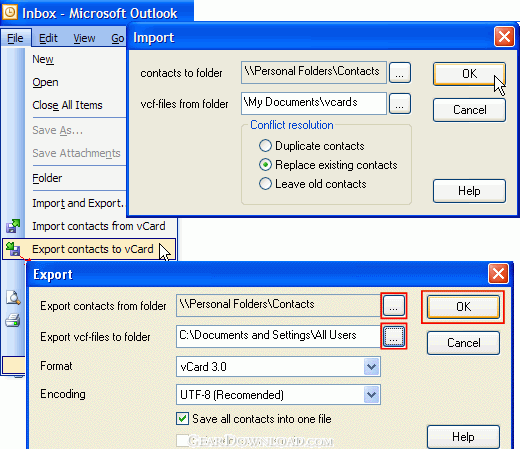
Task: Click OK in the Export dialog
Action: (x=463, y=307)
